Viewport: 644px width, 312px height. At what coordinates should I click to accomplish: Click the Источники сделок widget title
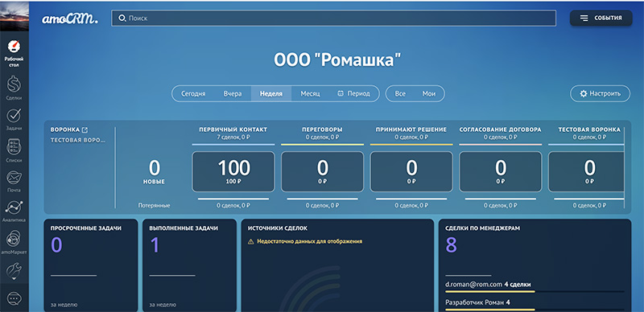pos(277,228)
